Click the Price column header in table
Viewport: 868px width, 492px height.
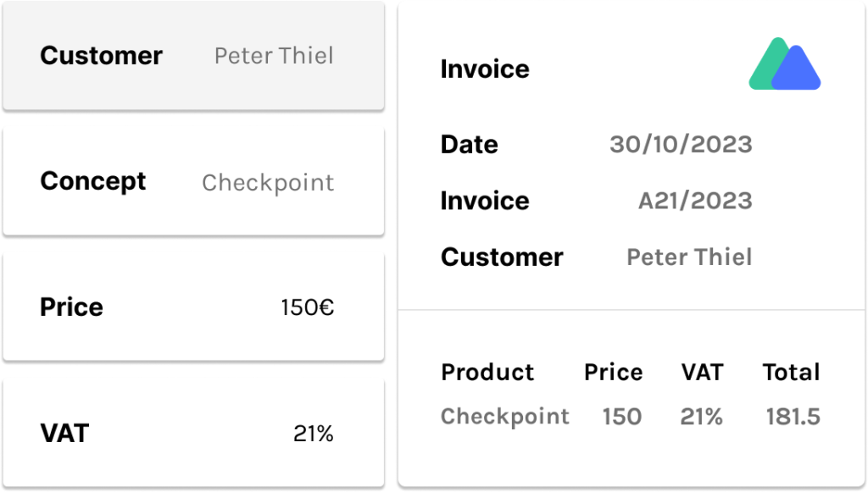pyautogui.click(x=614, y=372)
